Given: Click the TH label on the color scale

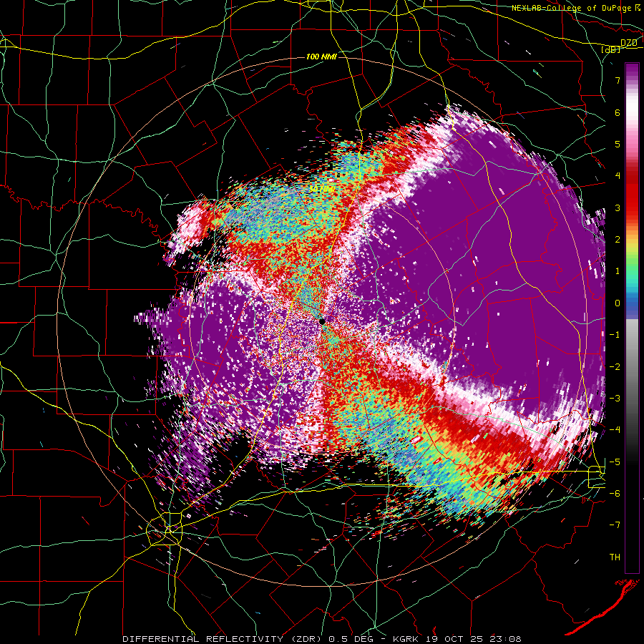Looking at the screenshot, I should pos(615,557).
